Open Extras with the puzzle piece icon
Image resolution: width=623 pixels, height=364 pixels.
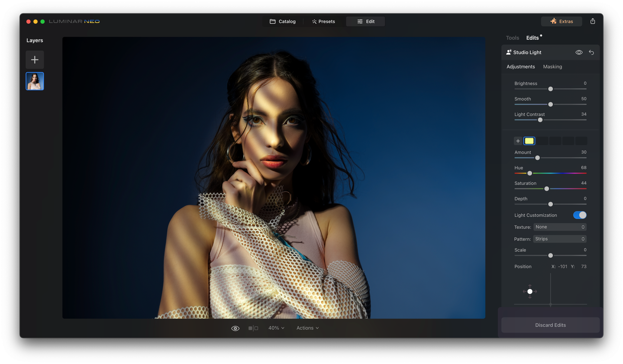[x=554, y=21]
